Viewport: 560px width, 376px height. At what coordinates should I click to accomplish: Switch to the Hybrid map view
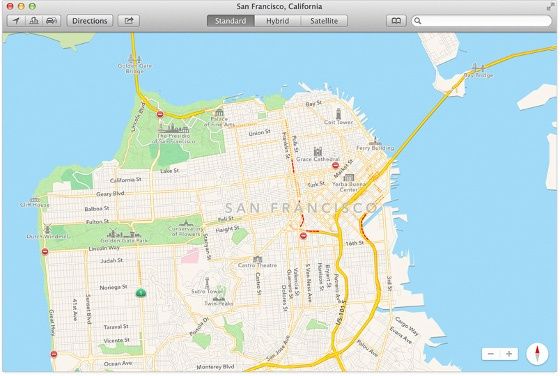click(x=278, y=21)
